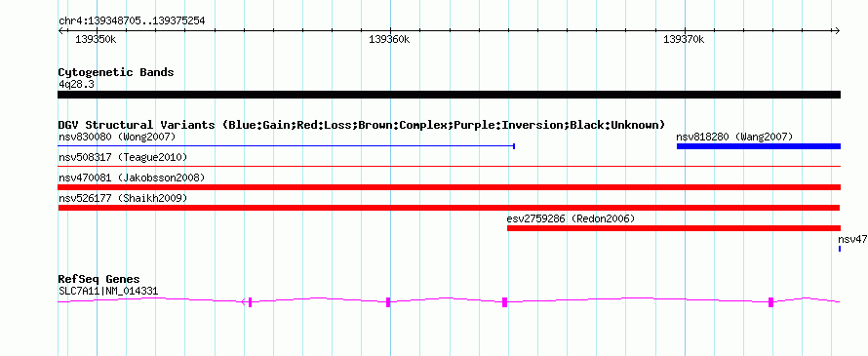Click the nsv508317 (Teague2010) label
Image resolution: width=868 pixels, height=356 pixels.
[x=123, y=157]
